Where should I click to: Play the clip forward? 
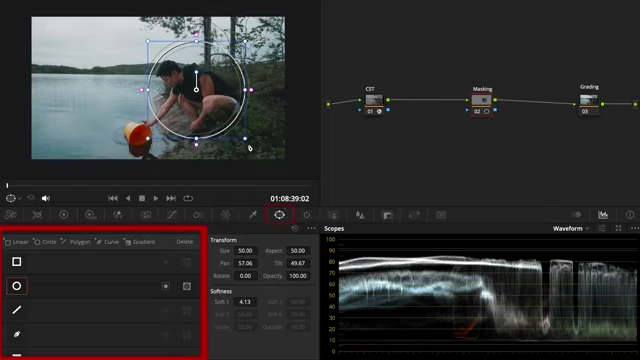(x=156, y=198)
